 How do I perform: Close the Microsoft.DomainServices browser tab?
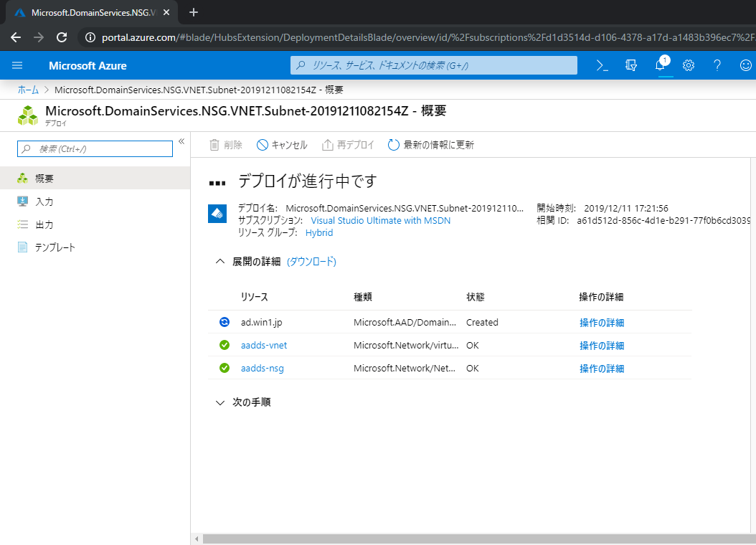click(x=166, y=12)
